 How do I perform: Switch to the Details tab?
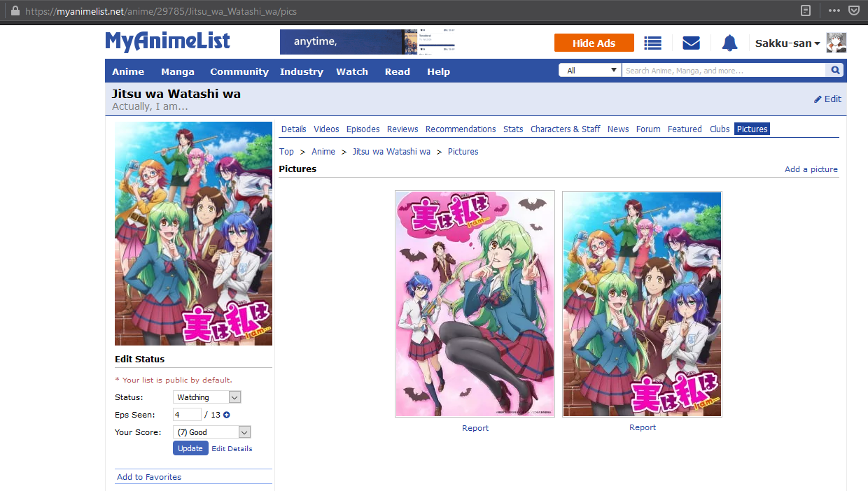(x=294, y=129)
